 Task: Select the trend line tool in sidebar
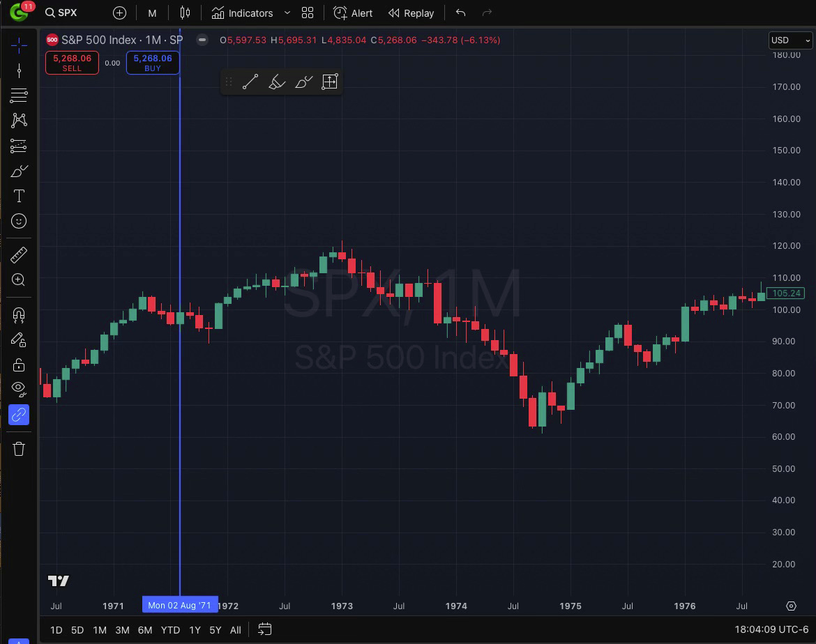coord(19,70)
